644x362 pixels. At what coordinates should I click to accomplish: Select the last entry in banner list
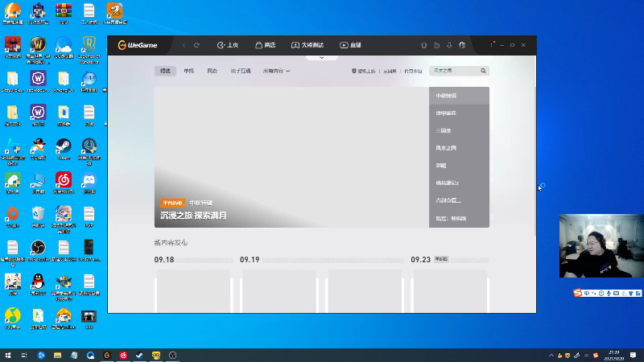[x=459, y=218]
